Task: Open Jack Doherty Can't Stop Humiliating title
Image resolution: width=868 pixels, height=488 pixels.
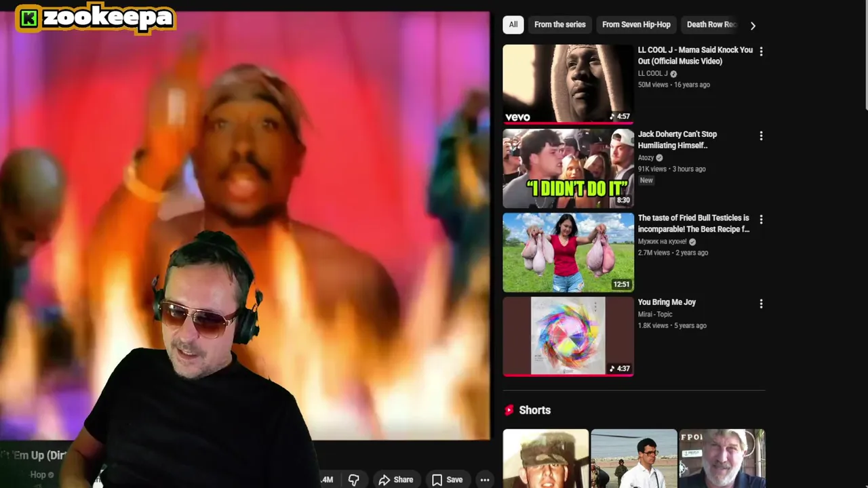Action: click(x=677, y=140)
